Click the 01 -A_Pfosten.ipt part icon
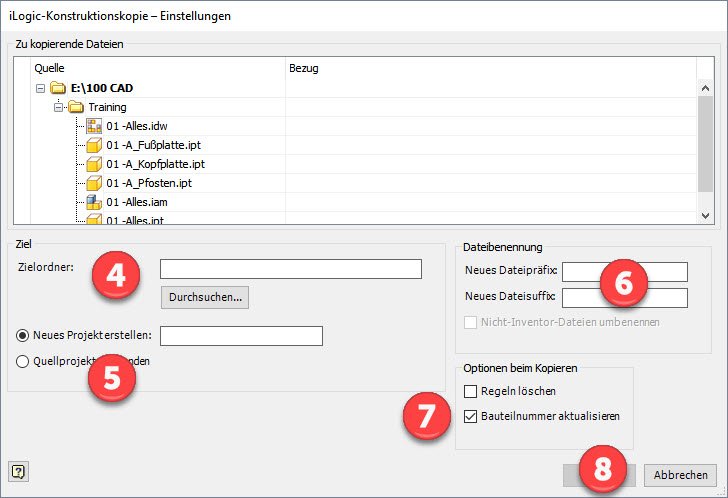The width and height of the screenshot is (728, 498). pyautogui.click(x=94, y=183)
